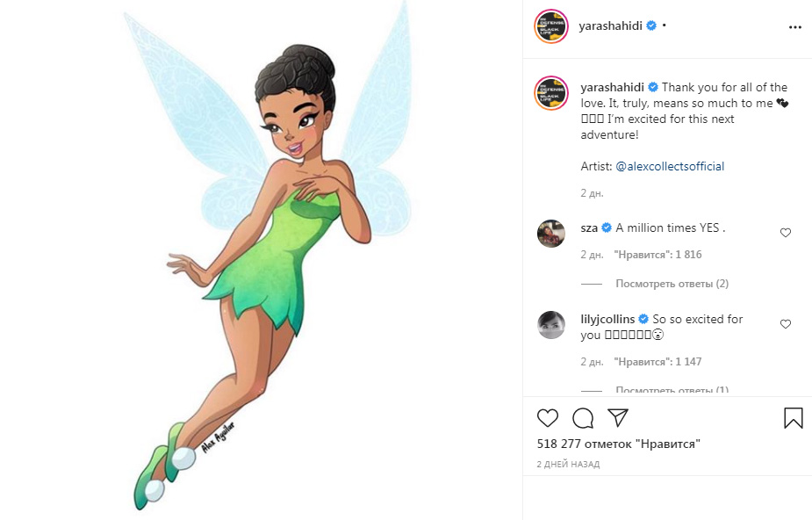The height and width of the screenshot is (520, 812).
Task: Open the sza username link
Action: (589, 228)
